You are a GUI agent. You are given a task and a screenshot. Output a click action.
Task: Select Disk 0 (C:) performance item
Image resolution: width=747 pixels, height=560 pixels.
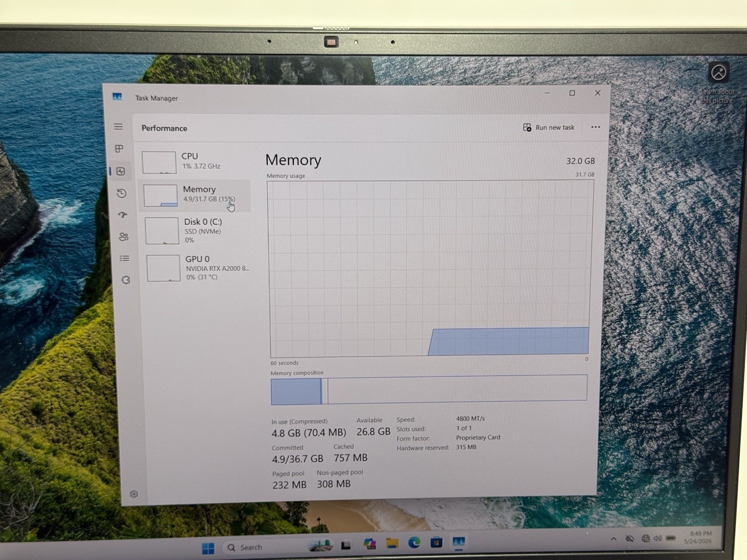(x=196, y=231)
